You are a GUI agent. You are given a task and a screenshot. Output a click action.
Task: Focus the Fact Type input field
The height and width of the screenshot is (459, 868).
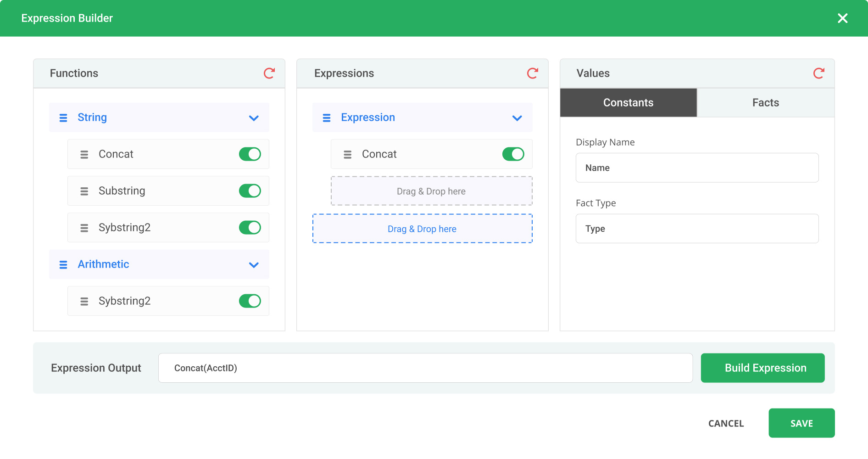[x=697, y=229]
